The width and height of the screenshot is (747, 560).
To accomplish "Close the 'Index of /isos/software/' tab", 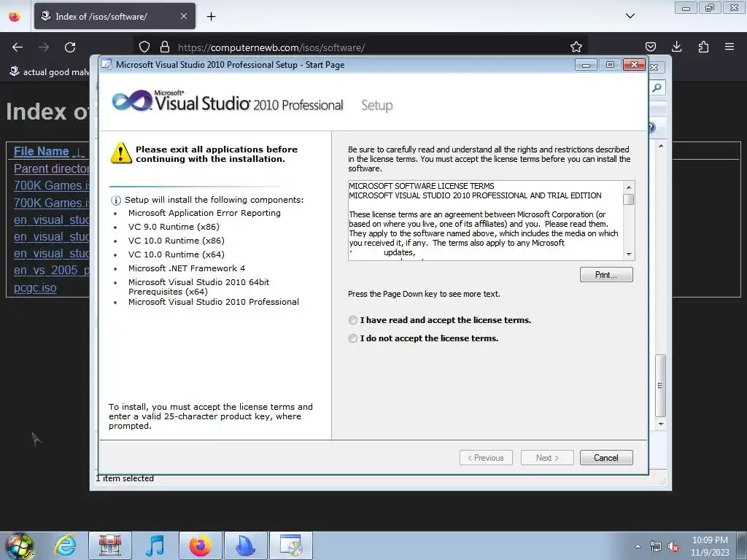I will [184, 16].
